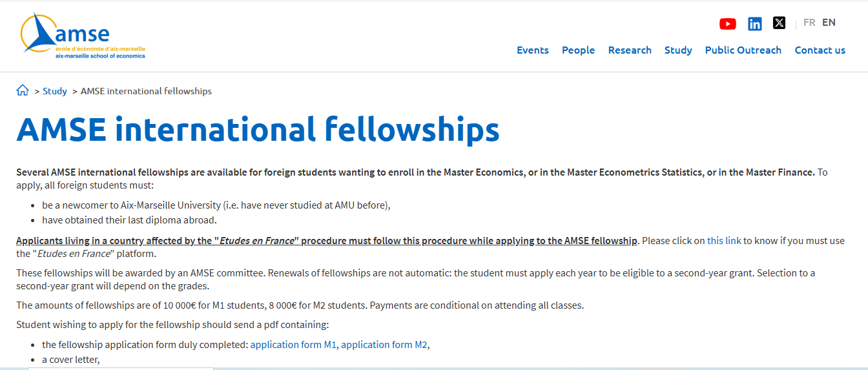Click the AMSE logo in header

coord(83,36)
